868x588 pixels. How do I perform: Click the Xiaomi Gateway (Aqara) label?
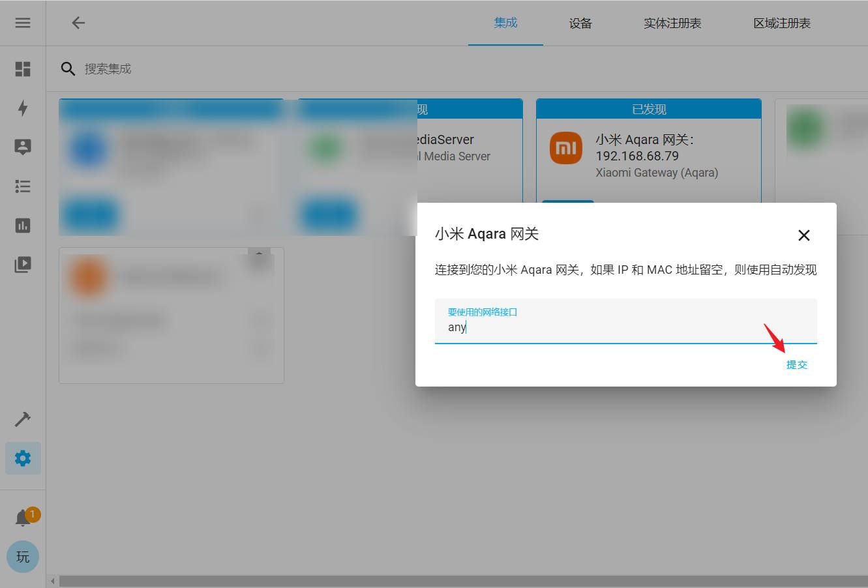[657, 173]
